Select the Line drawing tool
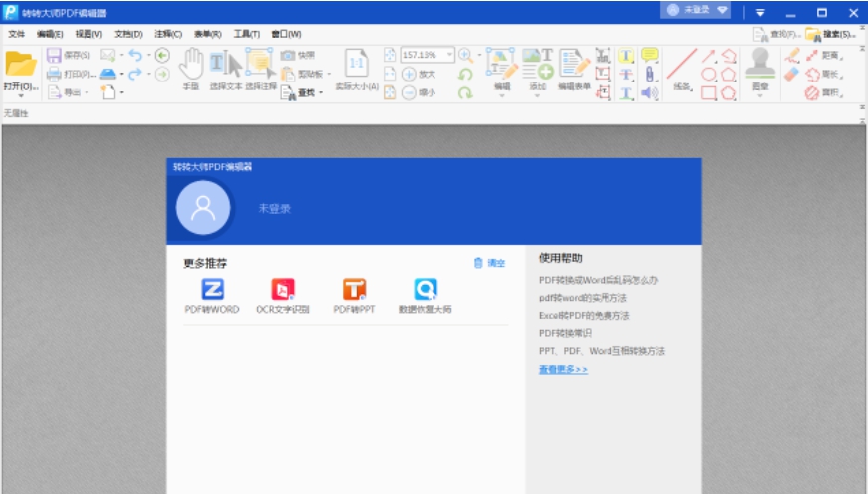The height and width of the screenshot is (494, 868). tap(682, 70)
